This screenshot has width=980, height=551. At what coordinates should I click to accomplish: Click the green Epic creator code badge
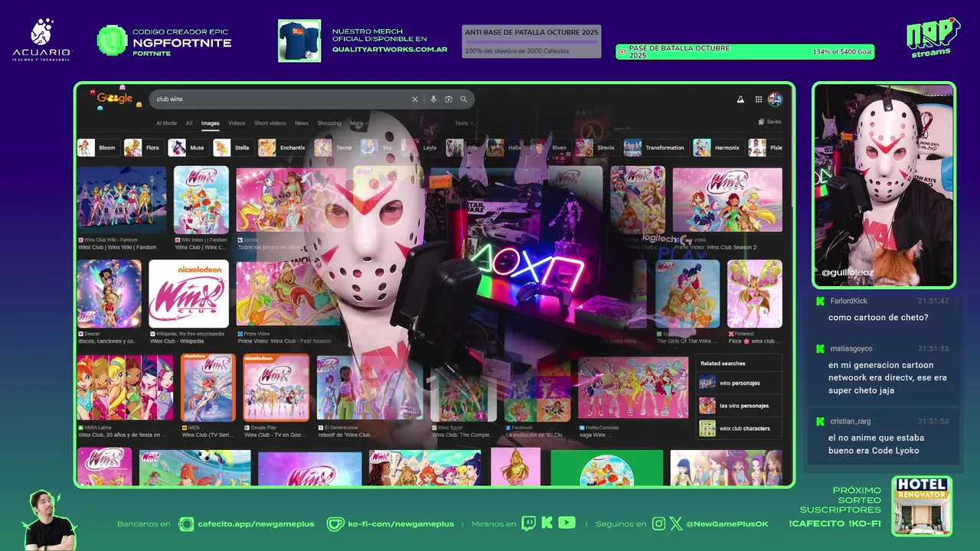(x=112, y=41)
